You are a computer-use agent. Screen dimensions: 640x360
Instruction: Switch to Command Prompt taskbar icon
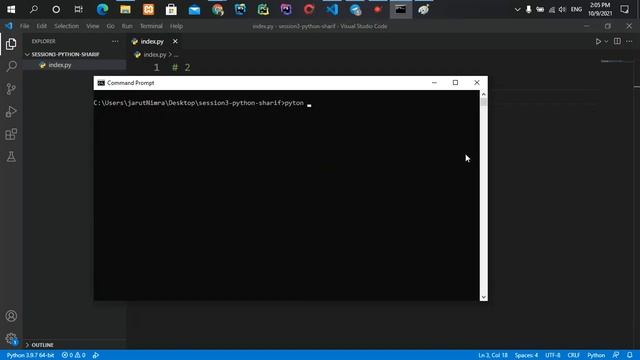[x=400, y=9]
